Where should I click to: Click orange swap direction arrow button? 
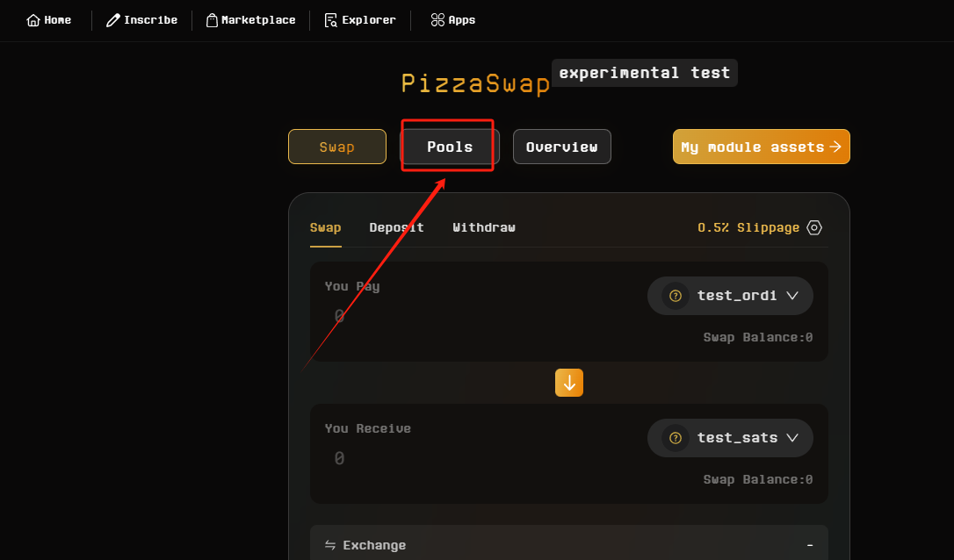(569, 383)
